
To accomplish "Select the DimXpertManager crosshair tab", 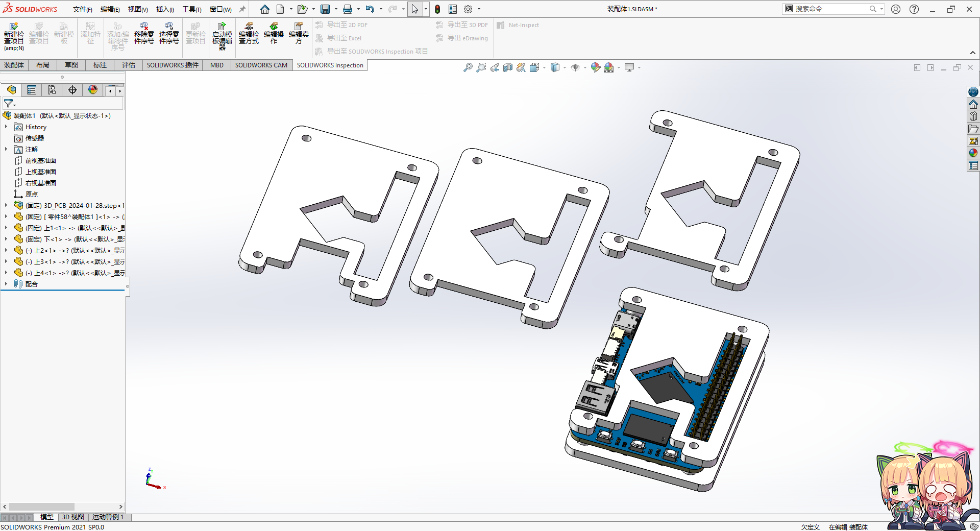I will point(72,90).
